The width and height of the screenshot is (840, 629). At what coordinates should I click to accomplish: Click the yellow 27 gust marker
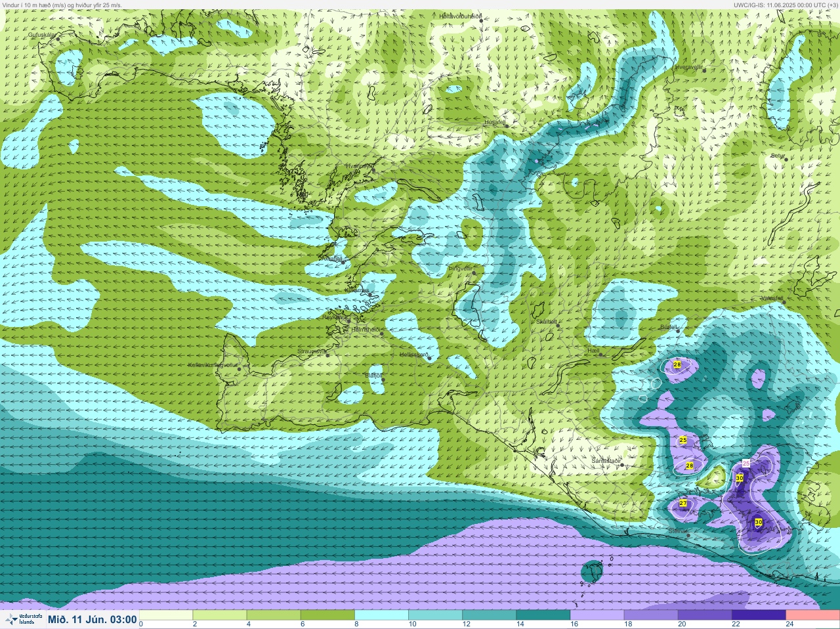click(682, 504)
